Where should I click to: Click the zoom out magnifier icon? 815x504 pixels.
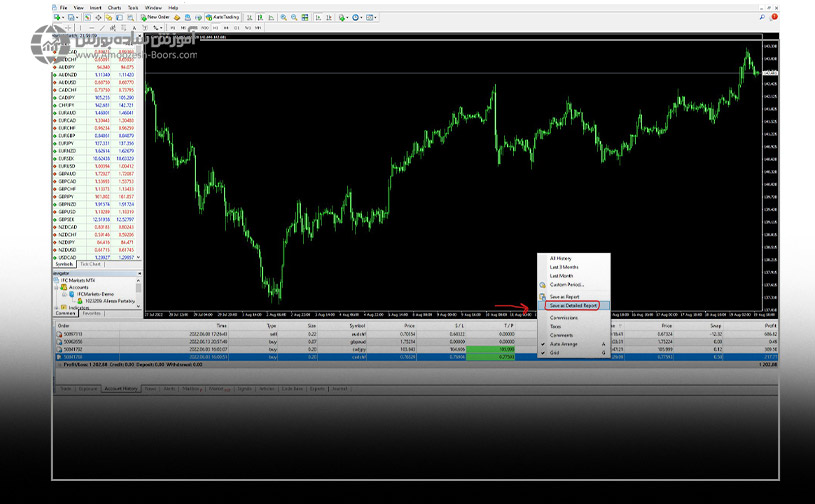tap(294, 17)
